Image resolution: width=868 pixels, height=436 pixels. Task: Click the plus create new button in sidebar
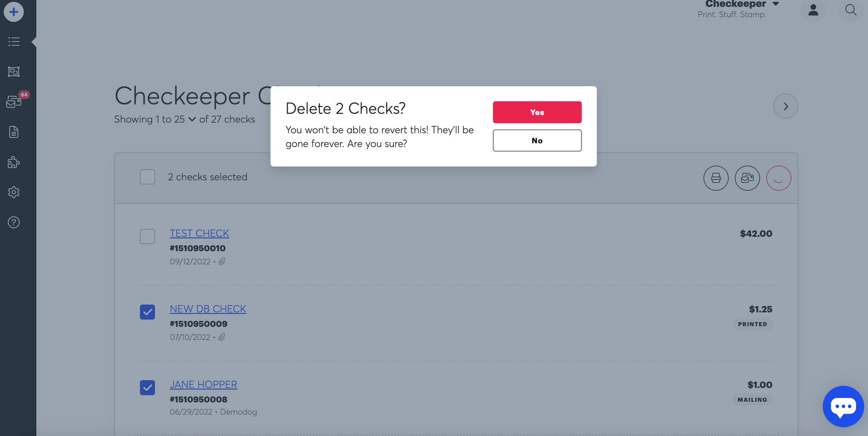pyautogui.click(x=14, y=11)
